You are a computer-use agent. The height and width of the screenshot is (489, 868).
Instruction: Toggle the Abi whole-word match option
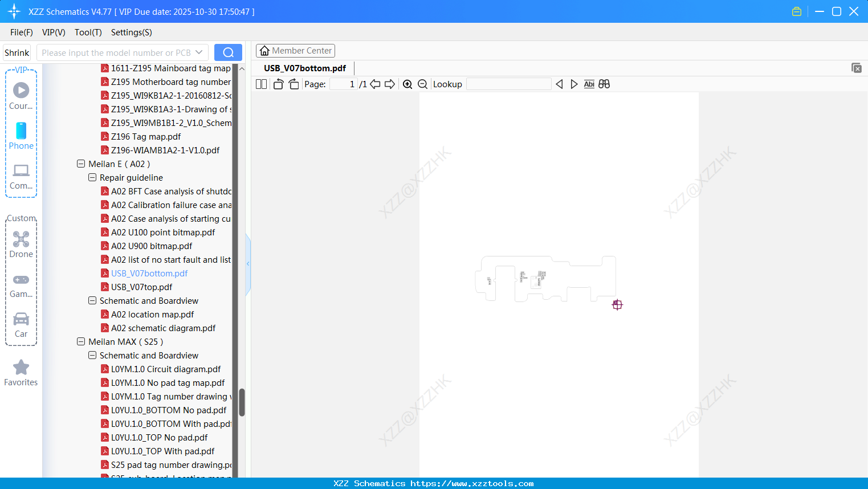(x=589, y=84)
